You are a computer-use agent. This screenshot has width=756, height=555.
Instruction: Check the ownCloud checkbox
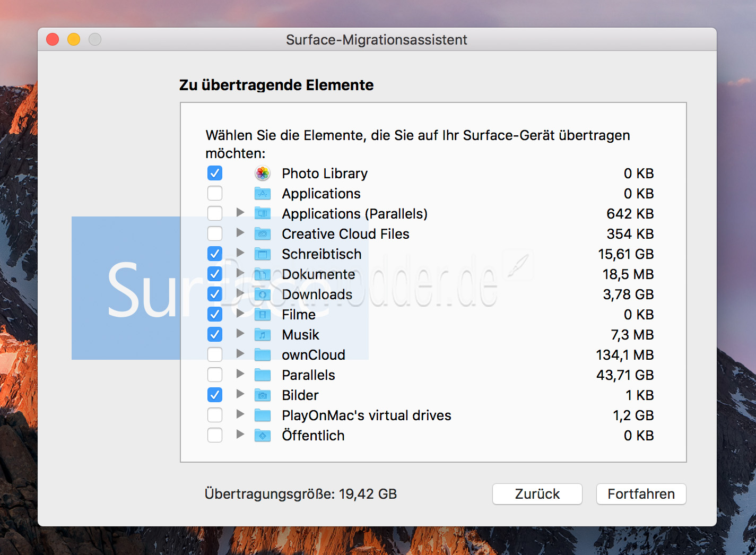215,354
